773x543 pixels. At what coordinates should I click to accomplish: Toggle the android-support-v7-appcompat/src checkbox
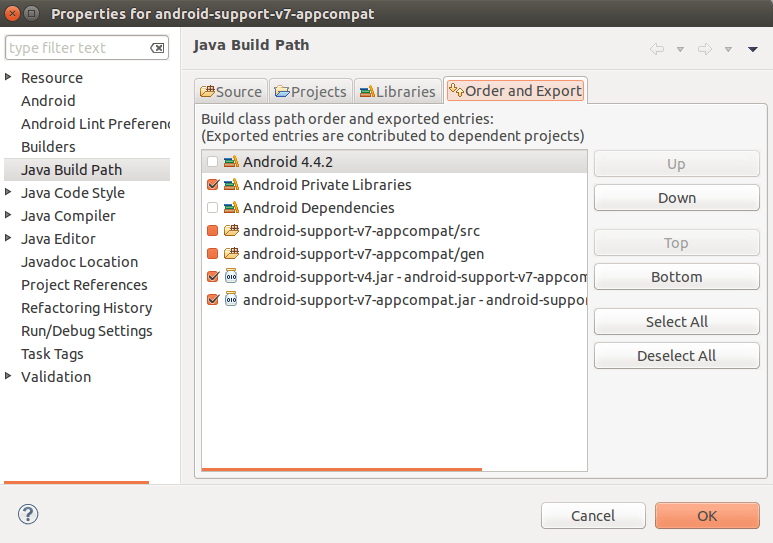(x=212, y=230)
